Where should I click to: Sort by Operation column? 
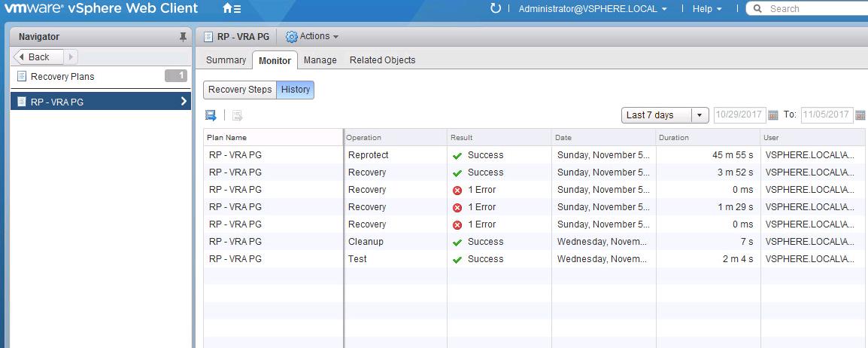click(395, 137)
